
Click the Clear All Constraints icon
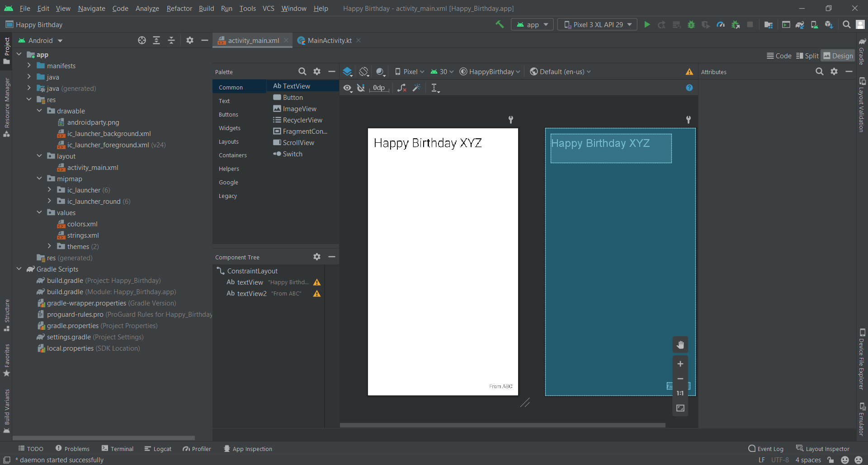401,88
